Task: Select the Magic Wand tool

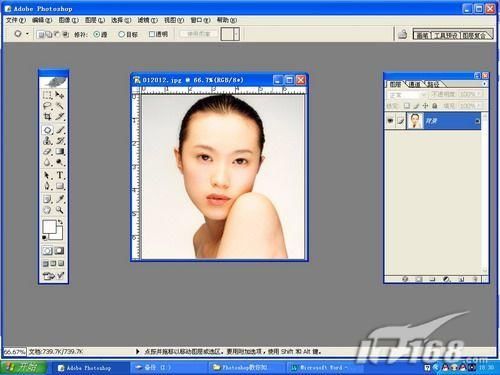Action: (60, 106)
